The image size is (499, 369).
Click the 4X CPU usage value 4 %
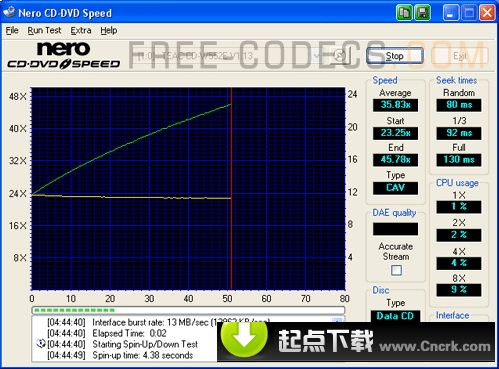click(x=459, y=263)
